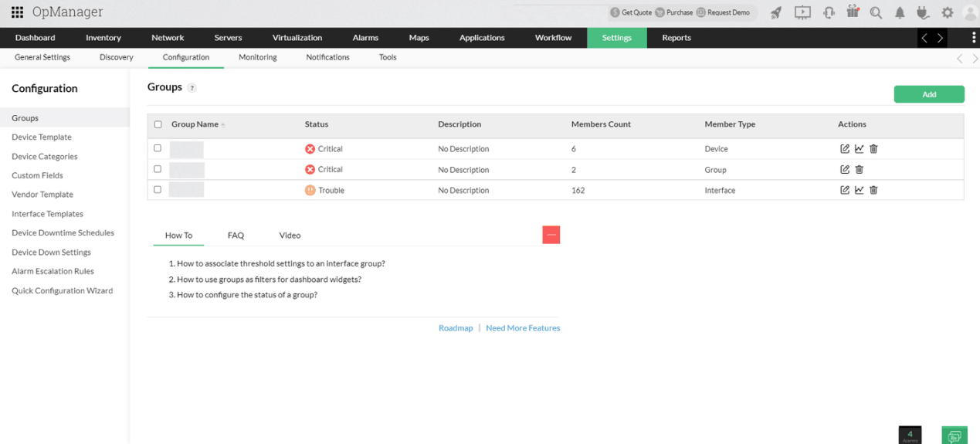Image resolution: width=980 pixels, height=444 pixels.
Task: Select Device Template in the sidebar
Action: pyautogui.click(x=42, y=137)
